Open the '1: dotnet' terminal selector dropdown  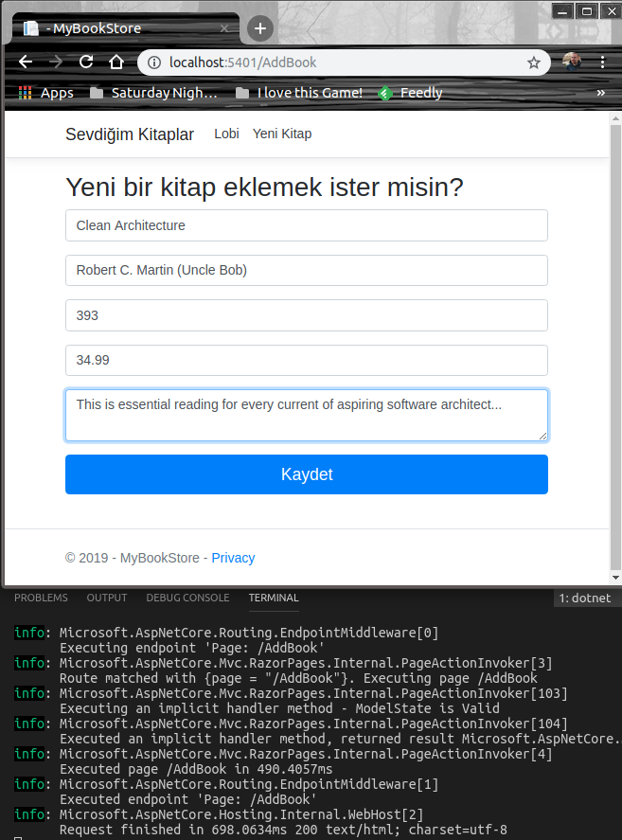click(x=584, y=598)
